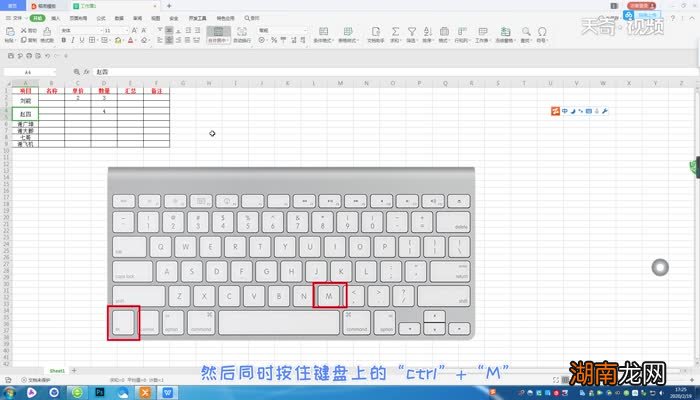The width and height of the screenshot is (700, 400).
Task: Click the Rows and Columns (行和列) icon
Action: coord(462,31)
